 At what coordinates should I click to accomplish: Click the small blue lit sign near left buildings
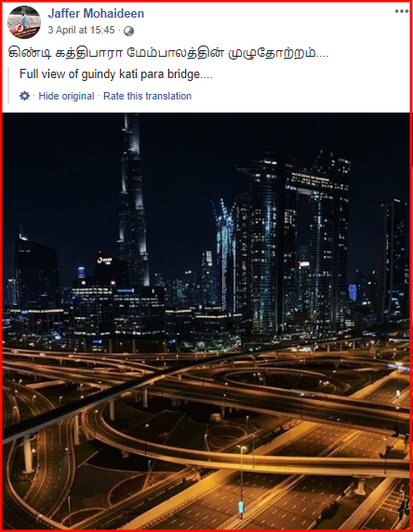[x=82, y=273]
